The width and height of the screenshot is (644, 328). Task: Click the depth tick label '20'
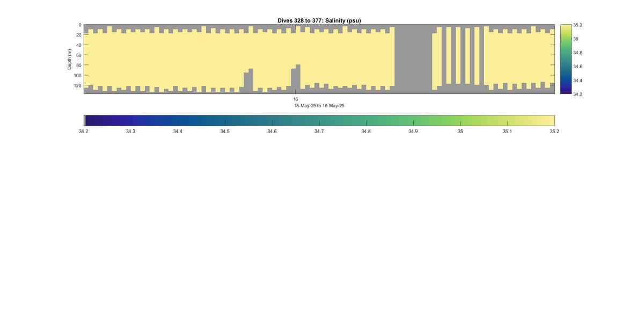coord(78,35)
